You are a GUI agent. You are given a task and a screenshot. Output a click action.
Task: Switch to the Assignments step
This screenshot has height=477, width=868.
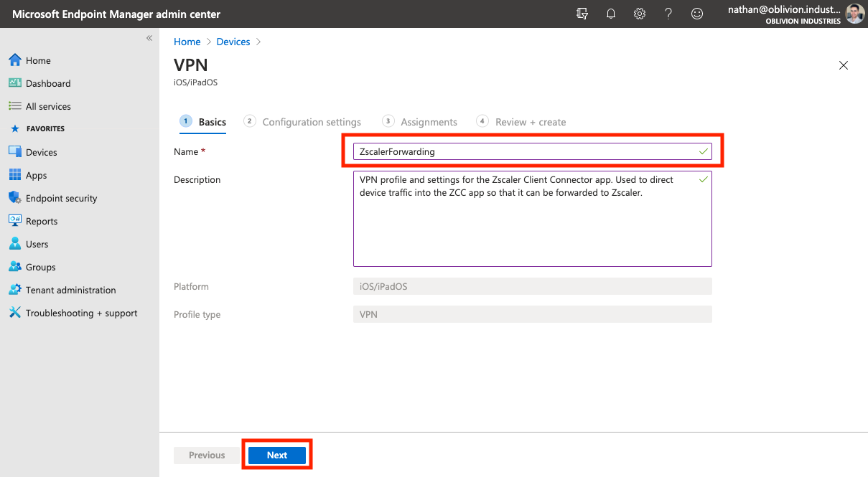[x=428, y=122]
